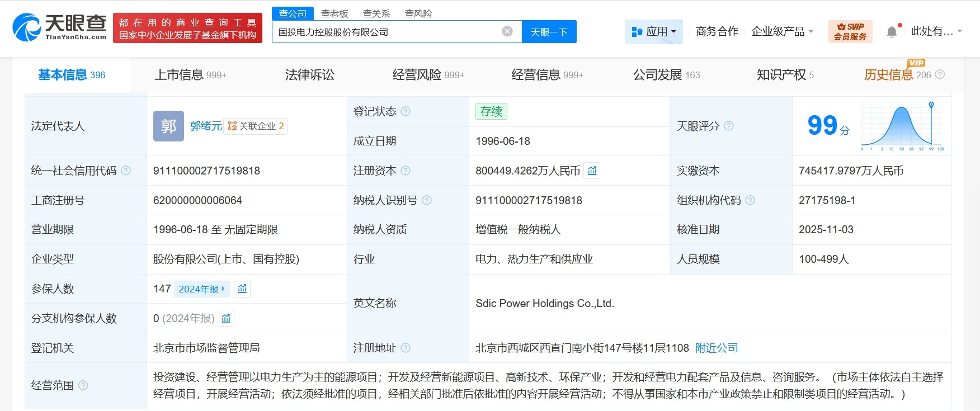
Task: Click approval date 2025-11-03
Action: click(826, 229)
